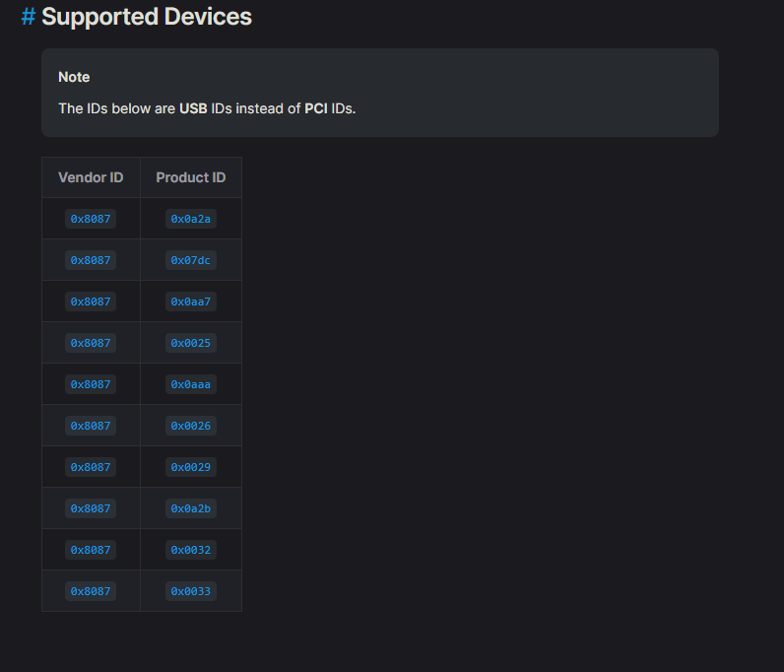This screenshot has width=784, height=672.
Task: Click vendor ID 0x8087 in the 0x0a2a row
Action: coord(91,219)
